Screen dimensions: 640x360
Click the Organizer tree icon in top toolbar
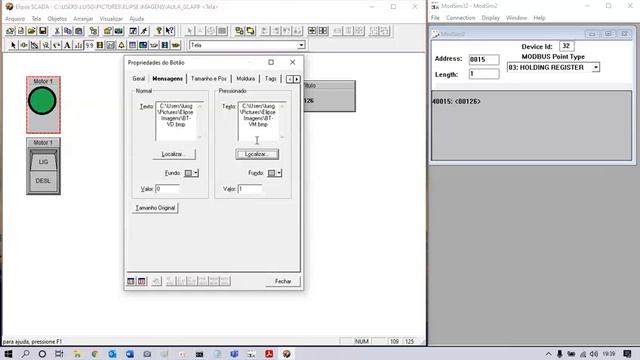[93, 31]
